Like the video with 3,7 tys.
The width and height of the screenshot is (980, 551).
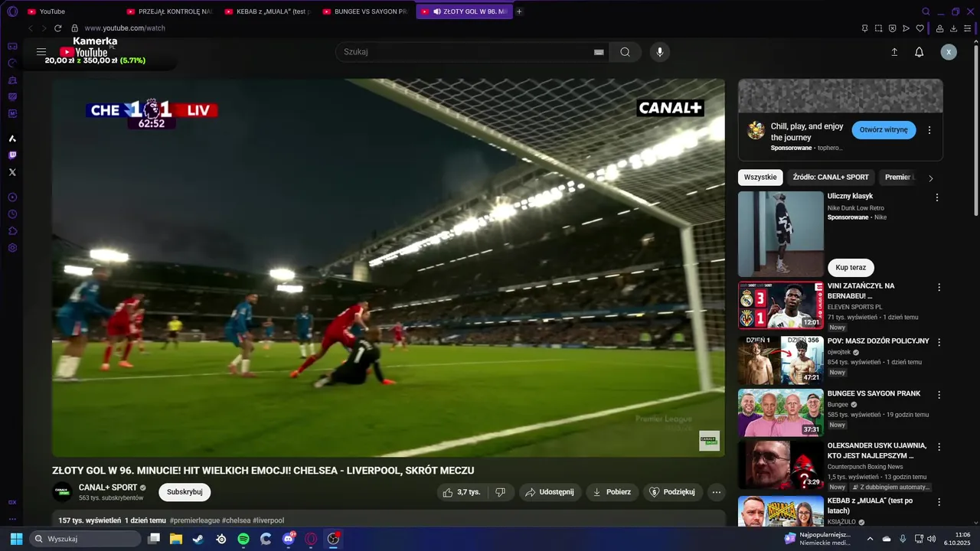(x=462, y=492)
